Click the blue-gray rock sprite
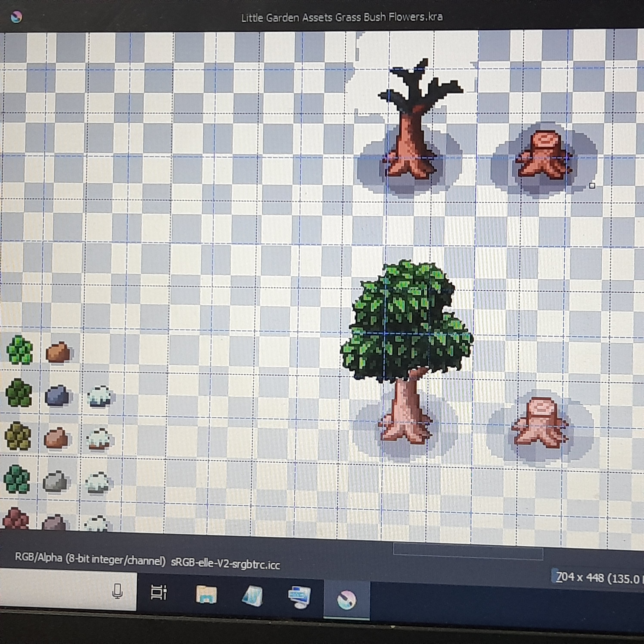Image resolution: width=644 pixels, height=644 pixels. (x=57, y=395)
